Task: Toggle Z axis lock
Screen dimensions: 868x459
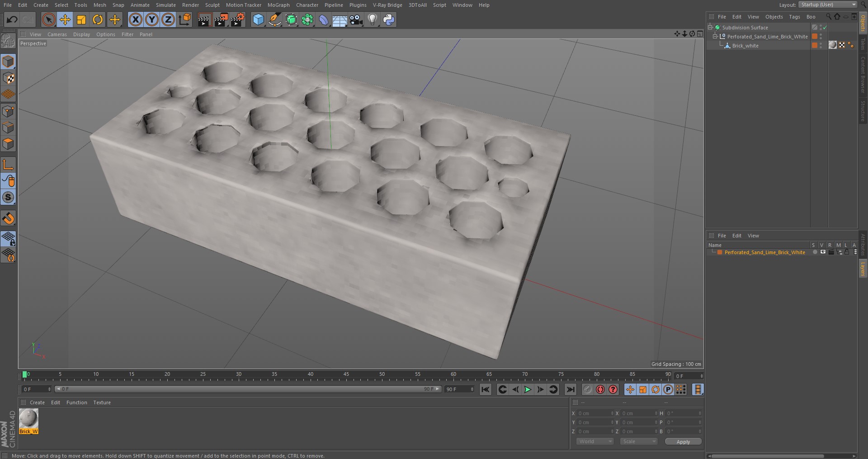Action: (x=168, y=19)
